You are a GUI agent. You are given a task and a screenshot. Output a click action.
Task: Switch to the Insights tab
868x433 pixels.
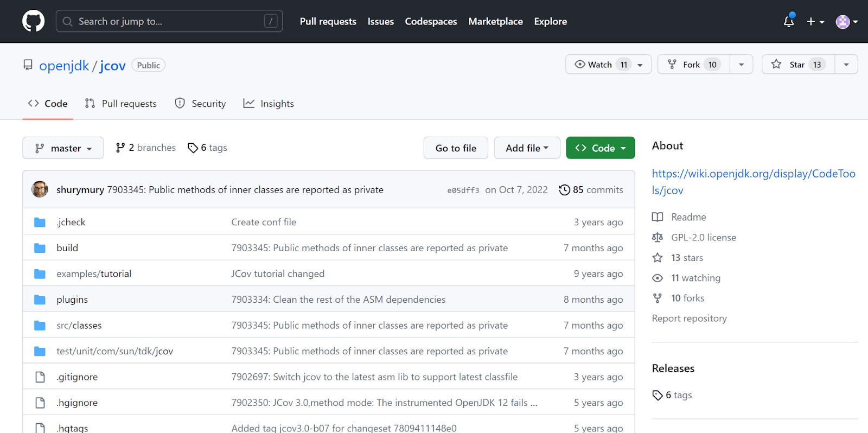click(269, 104)
